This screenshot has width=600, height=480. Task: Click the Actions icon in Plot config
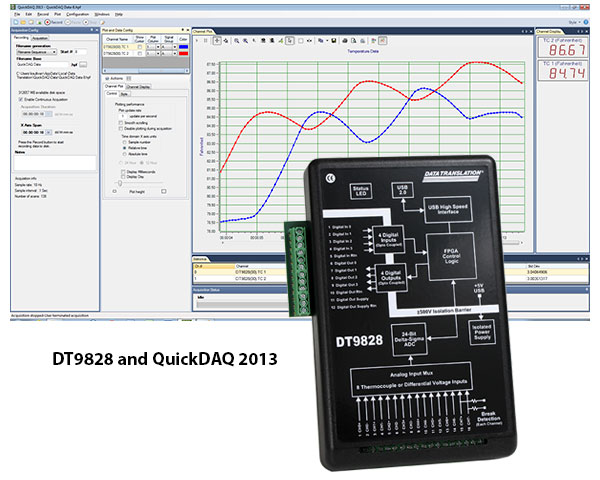pyautogui.click(x=107, y=78)
